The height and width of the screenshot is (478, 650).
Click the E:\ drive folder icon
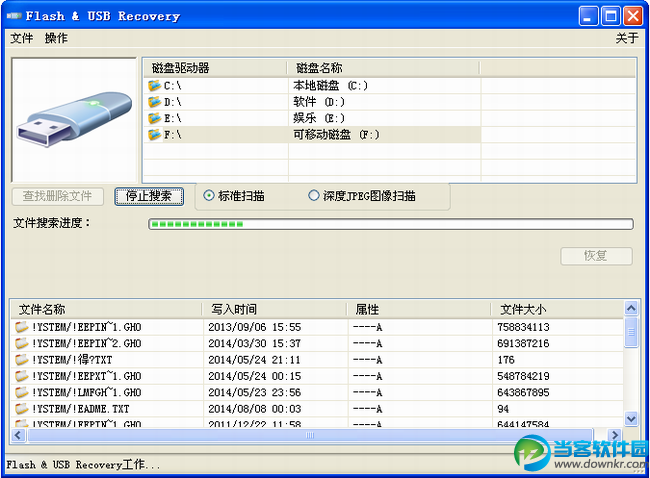point(154,118)
